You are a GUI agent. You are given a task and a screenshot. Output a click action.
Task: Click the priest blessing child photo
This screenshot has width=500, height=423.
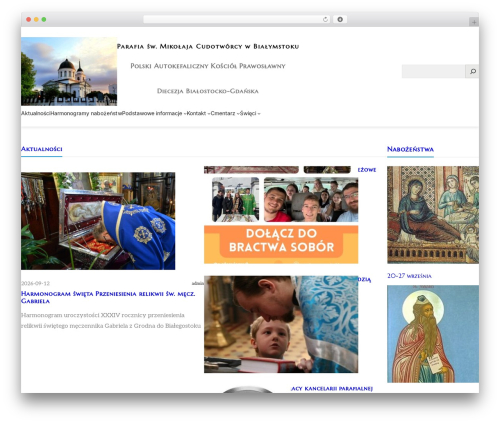click(x=281, y=324)
